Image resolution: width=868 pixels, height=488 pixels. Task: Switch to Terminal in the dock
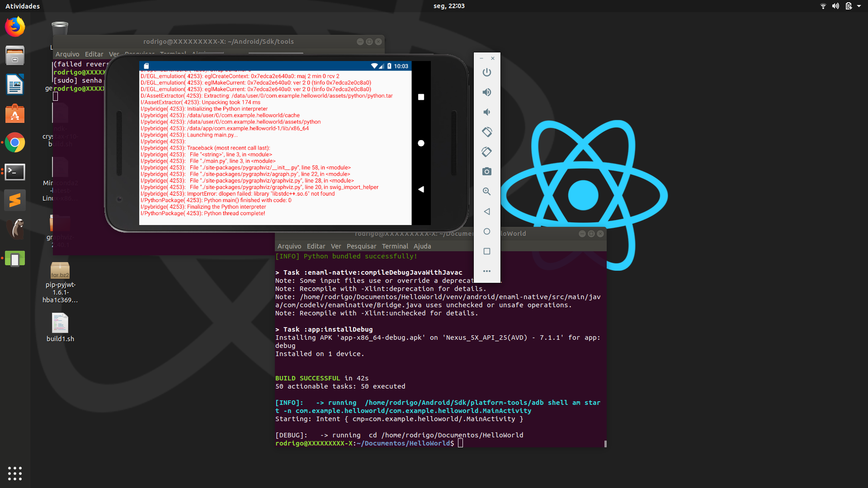[x=15, y=172]
